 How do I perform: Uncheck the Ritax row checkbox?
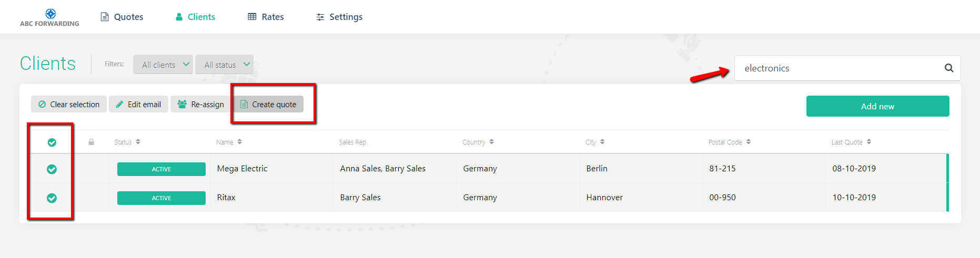point(52,198)
